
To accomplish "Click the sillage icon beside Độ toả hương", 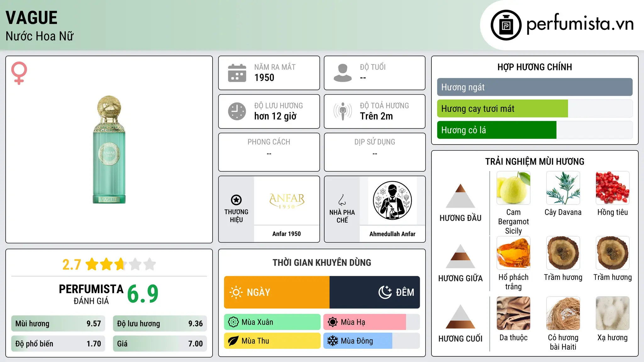I will [x=343, y=111].
